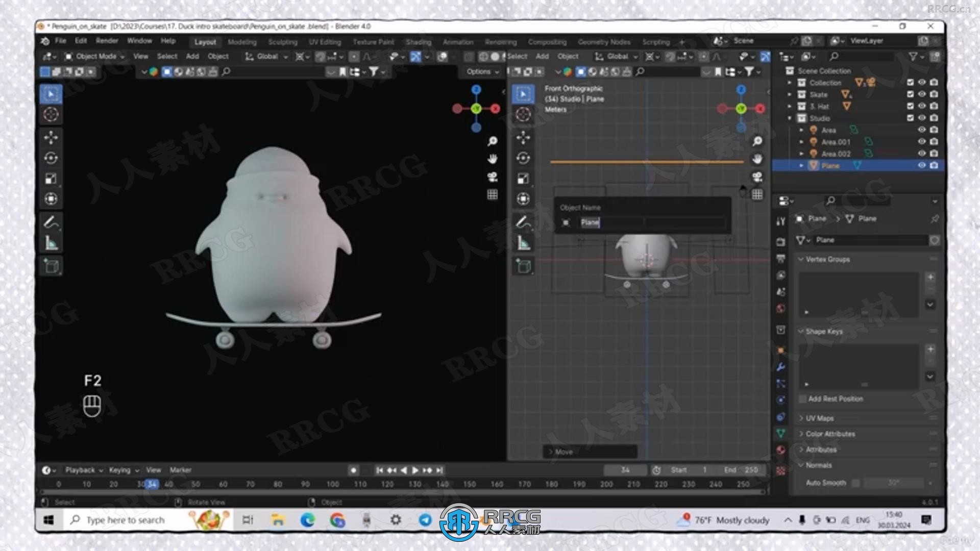
Task: Select Box Select tool in right viewport toolbar
Action: tap(523, 94)
